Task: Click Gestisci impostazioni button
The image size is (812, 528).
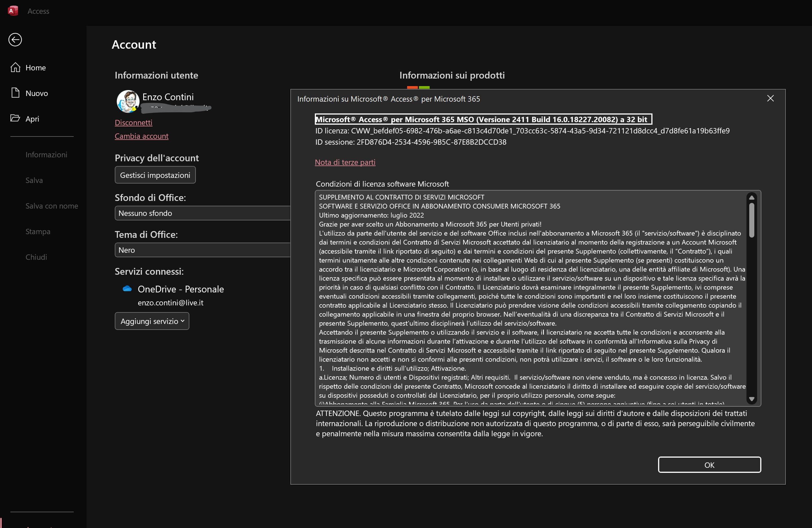Action: (155, 175)
